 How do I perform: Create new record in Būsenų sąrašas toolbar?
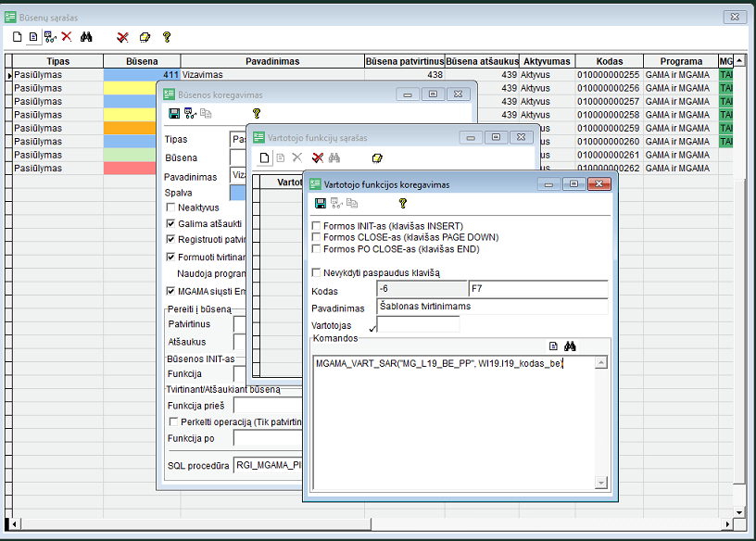(x=18, y=37)
